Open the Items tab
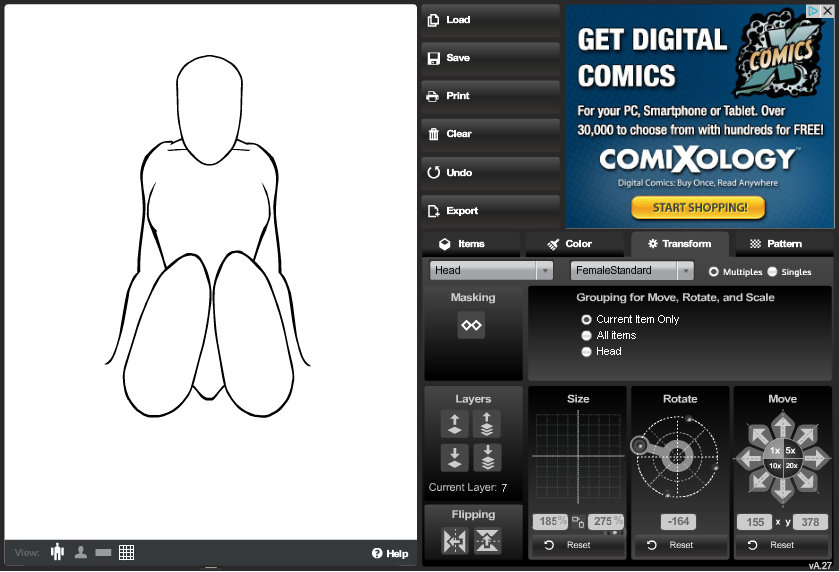This screenshot has height=572, width=839. point(470,244)
